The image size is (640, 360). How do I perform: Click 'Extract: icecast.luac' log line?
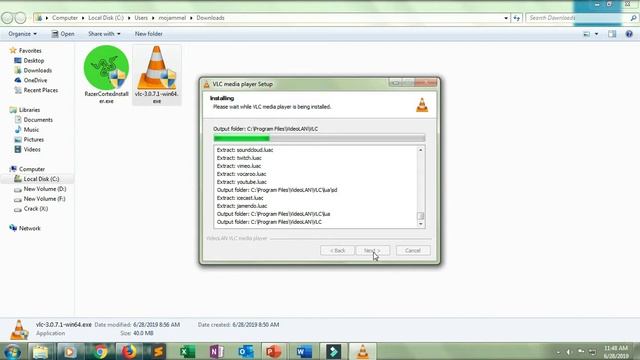240,198
